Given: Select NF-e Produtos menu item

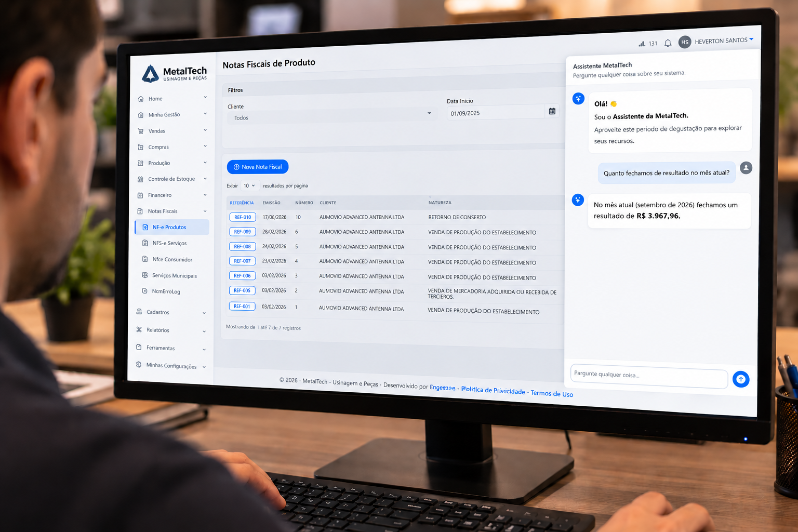Looking at the screenshot, I should [x=172, y=227].
